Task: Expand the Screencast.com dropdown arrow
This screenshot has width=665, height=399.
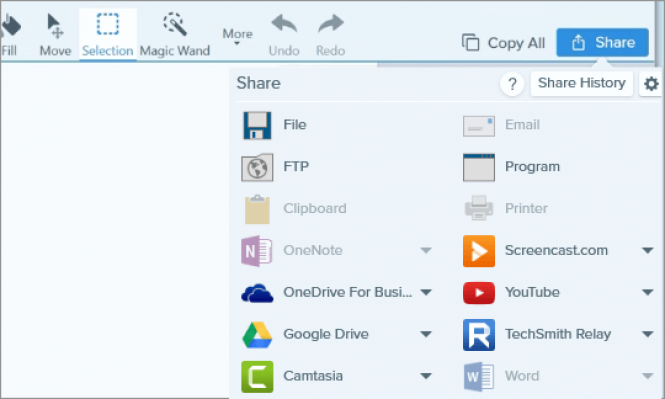Action: 648,251
